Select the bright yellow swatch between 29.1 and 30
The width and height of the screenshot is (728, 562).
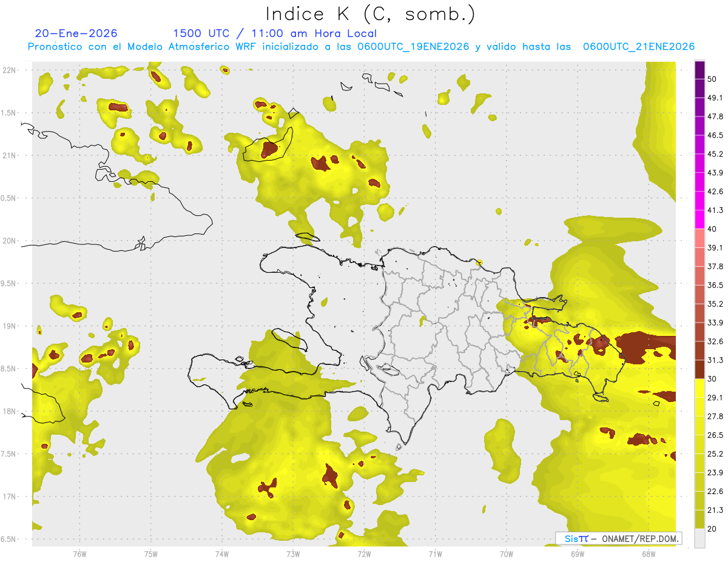[699, 388]
